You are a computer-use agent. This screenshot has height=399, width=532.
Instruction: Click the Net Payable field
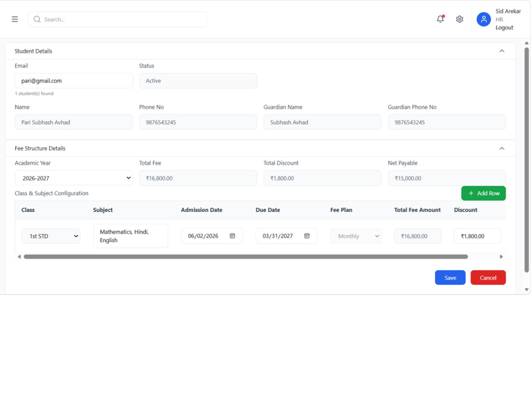pyautogui.click(x=447, y=178)
